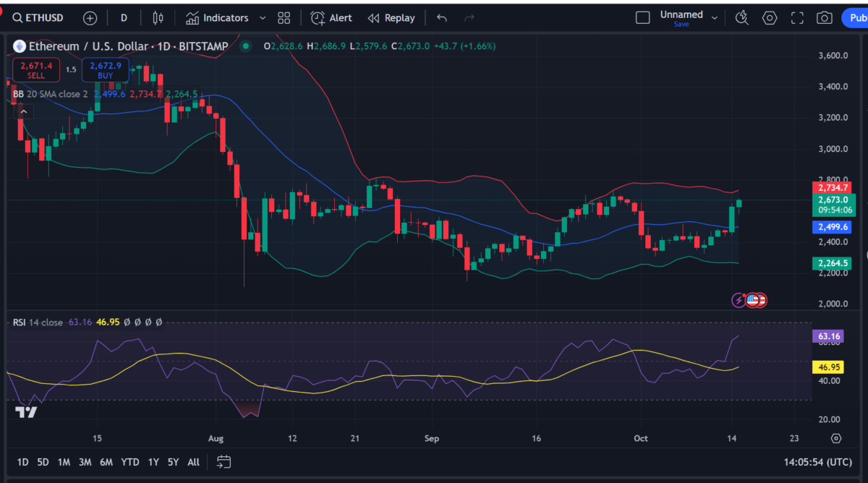Open the indicator templates grid icon
The image size is (868, 483).
coord(284,18)
